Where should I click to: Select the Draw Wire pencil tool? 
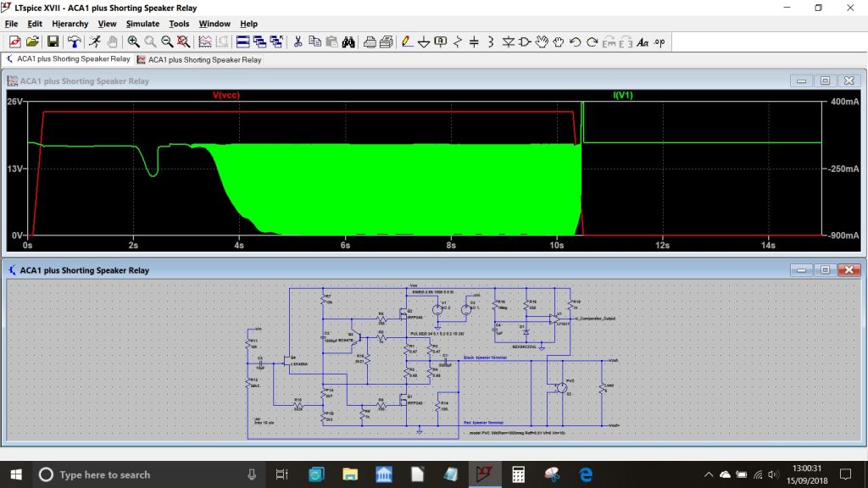[407, 42]
